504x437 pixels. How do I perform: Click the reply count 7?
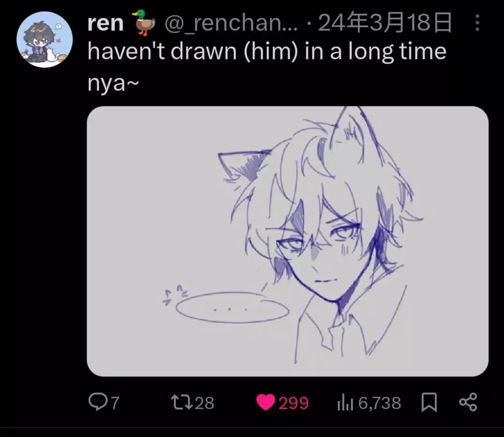point(114,403)
